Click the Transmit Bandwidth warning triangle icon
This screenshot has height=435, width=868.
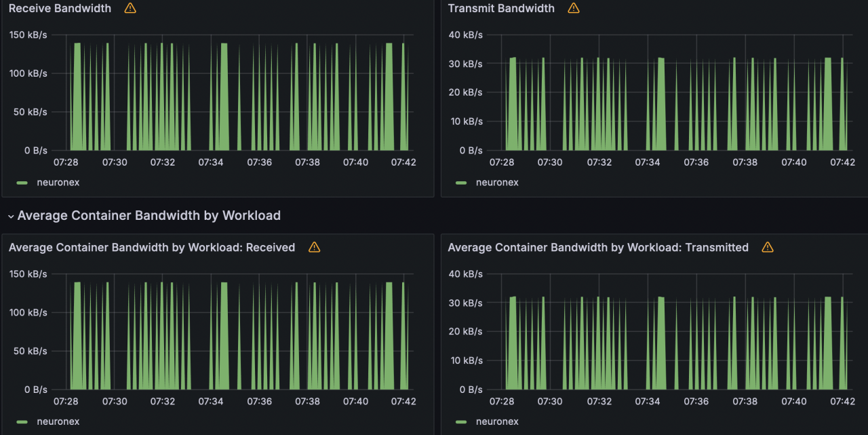[574, 8]
